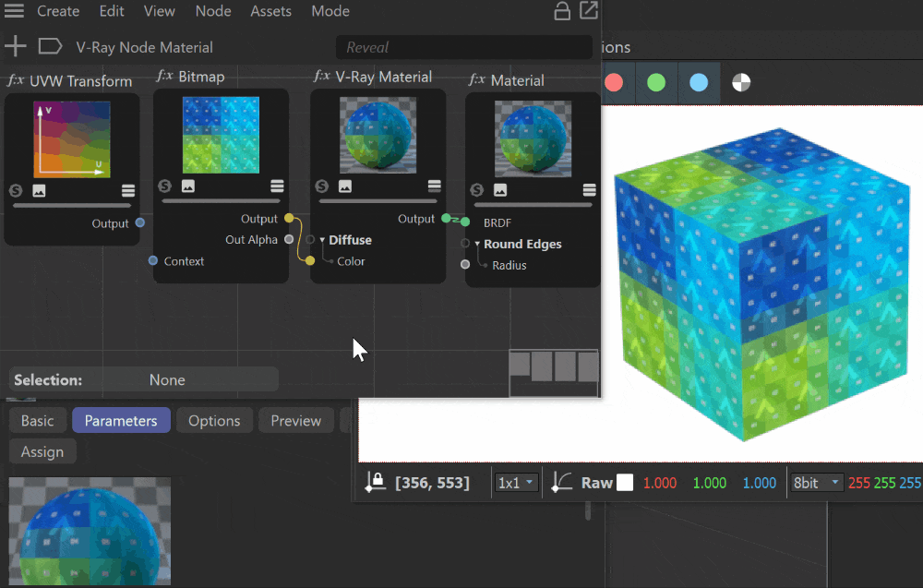Click the preview image icon on Material node
Screen dimensions: 923x588
(x=499, y=189)
